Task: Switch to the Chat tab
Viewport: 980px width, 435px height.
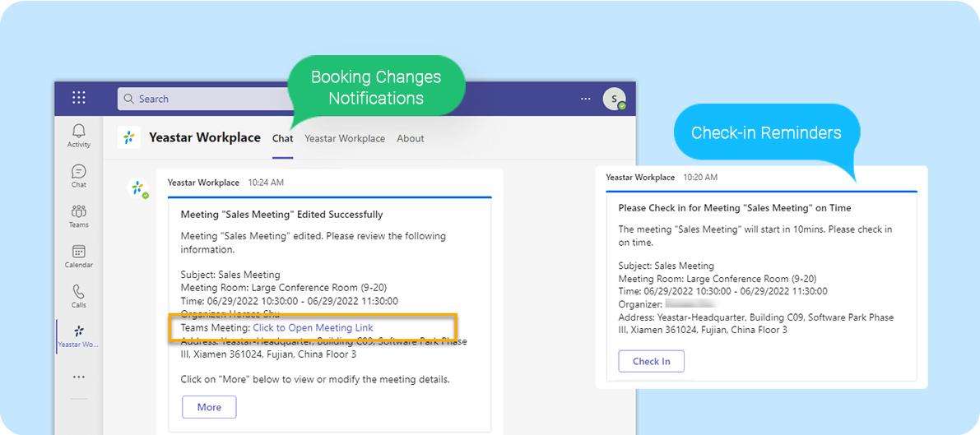Action: (x=282, y=138)
